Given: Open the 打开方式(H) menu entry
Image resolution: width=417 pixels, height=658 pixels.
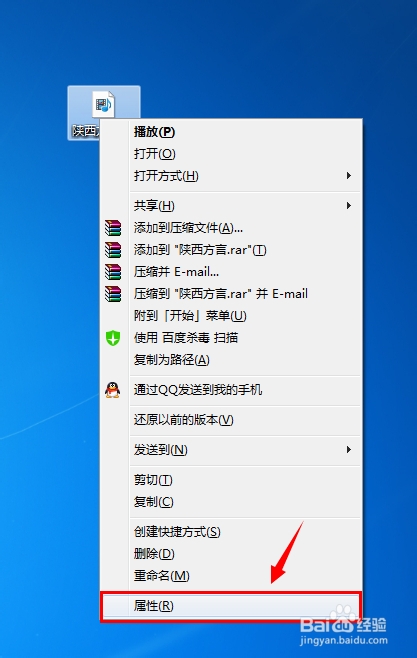Looking at the screenshot, I should 166,175.
